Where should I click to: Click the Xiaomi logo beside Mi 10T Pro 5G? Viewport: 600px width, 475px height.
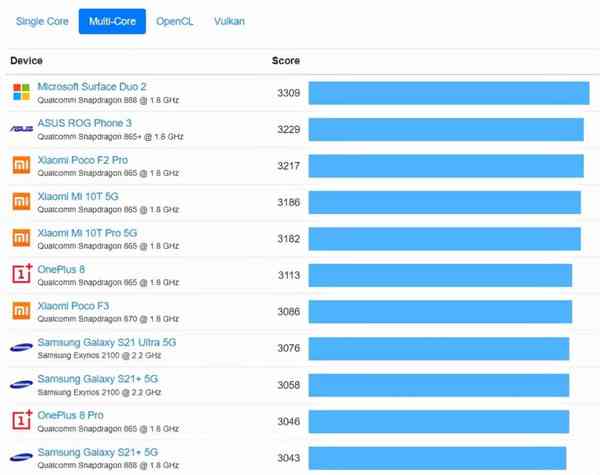point(21,238)
